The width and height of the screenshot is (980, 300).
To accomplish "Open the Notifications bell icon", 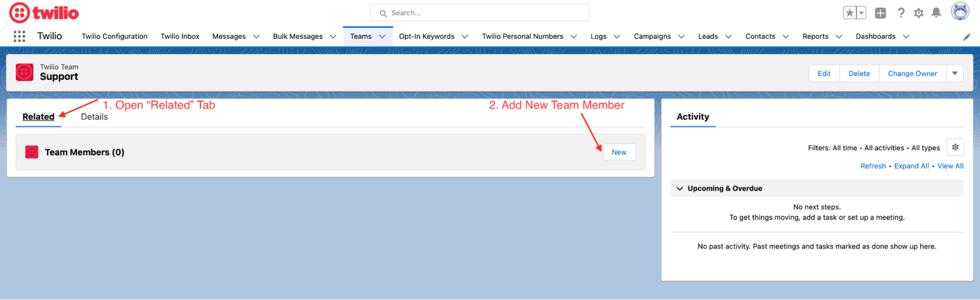I will 936,13.
